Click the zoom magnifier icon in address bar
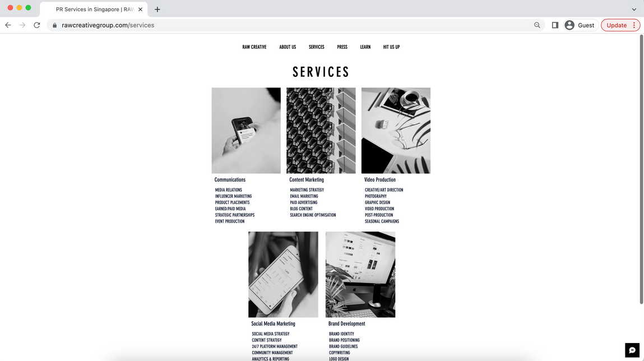This screenshot has height=361, width=644. coord(537,25)
